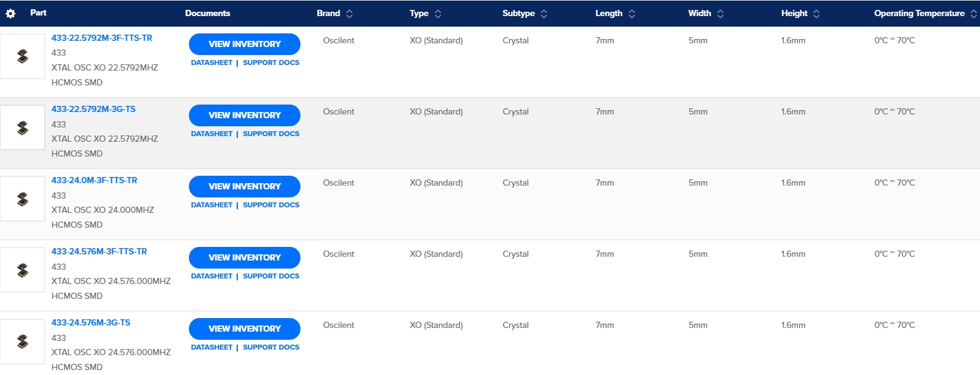Sort by Width column arrows
Viewport: 980px width, 375px height.
[720, 14]
